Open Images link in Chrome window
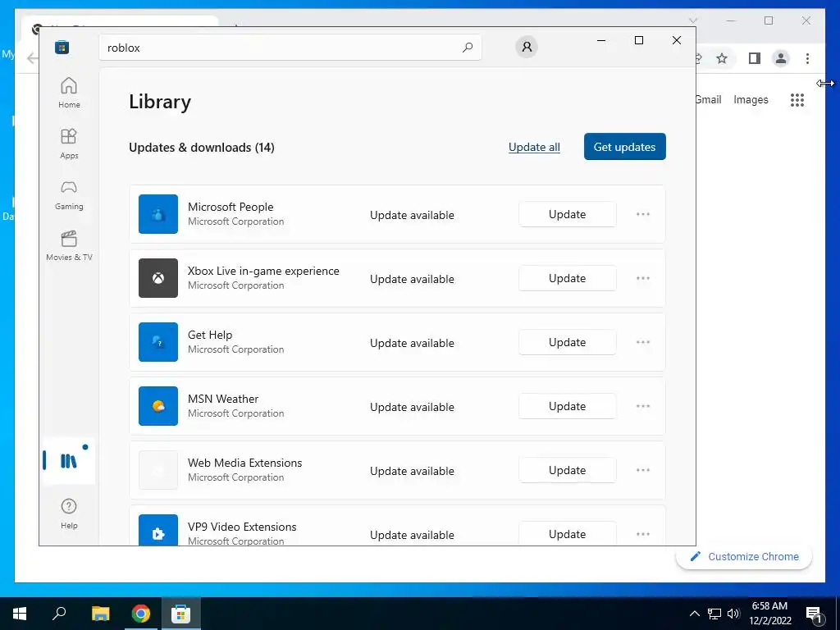Viewport: 840px width, 630px height. 751,99
